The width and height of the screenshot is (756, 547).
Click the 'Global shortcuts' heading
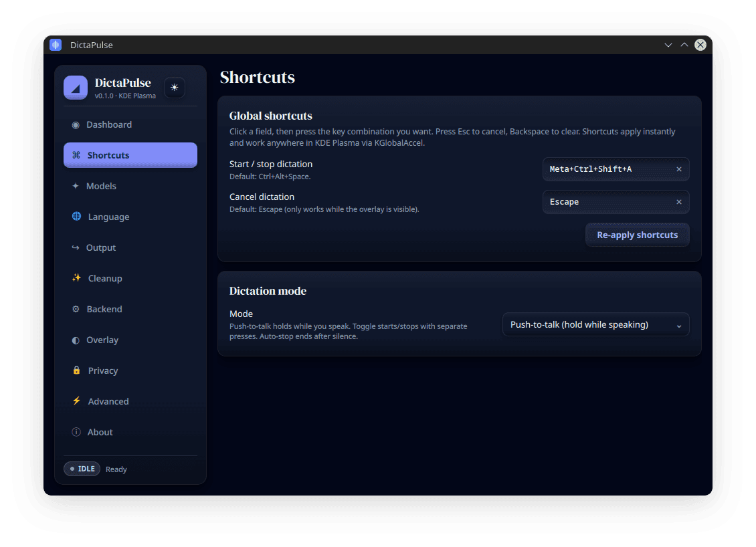click(x=270, y=116)
